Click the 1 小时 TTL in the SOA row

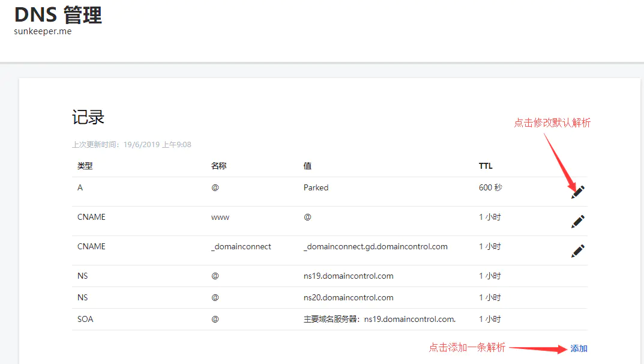pos(490,319)
